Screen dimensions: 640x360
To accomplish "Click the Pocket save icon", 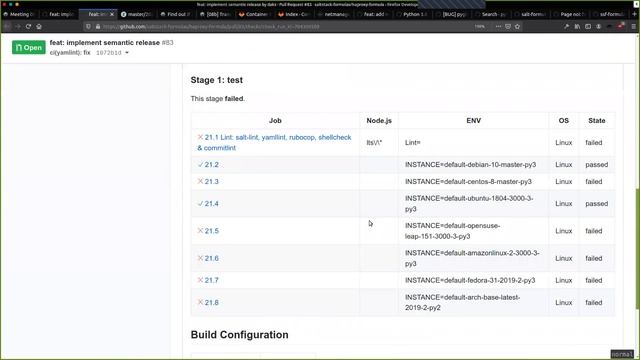I will 508,27.
